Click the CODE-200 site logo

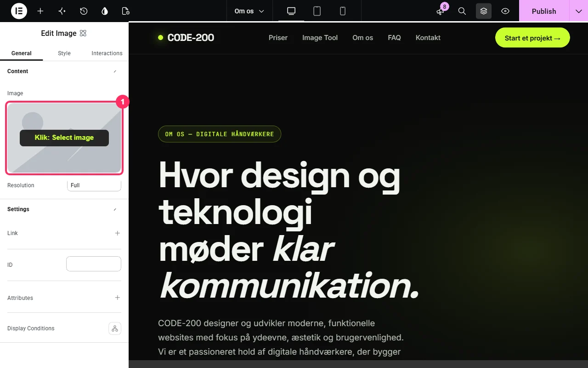click(186, 38)
